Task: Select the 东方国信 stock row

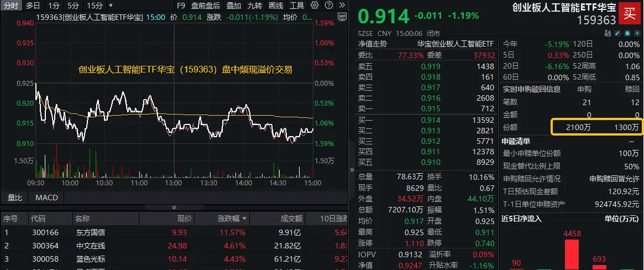Action: tap(174, 232)
